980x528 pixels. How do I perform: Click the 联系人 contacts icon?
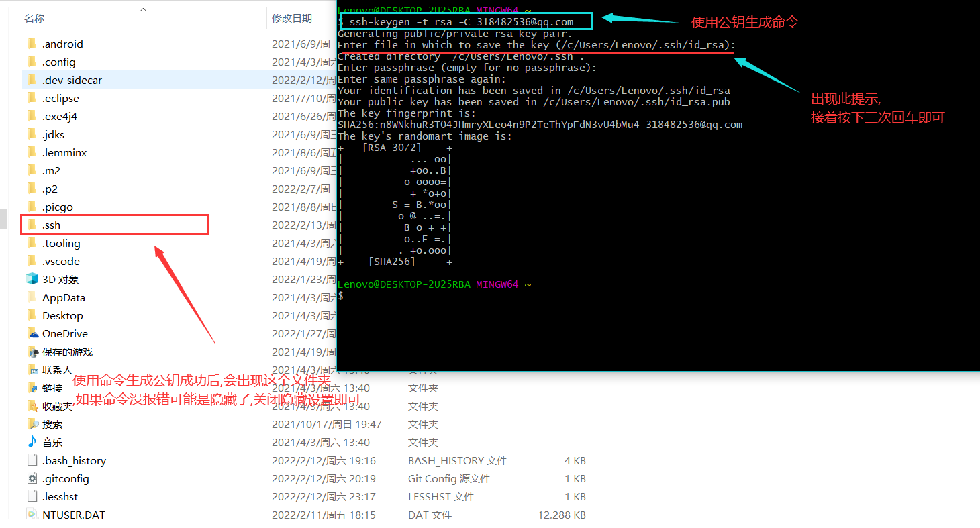tap(32, 370)
